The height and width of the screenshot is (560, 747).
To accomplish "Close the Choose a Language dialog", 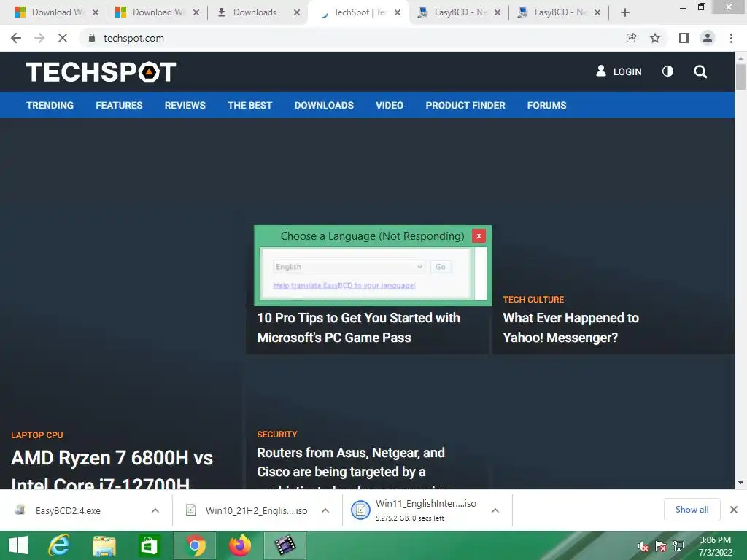I will [479, 236].
